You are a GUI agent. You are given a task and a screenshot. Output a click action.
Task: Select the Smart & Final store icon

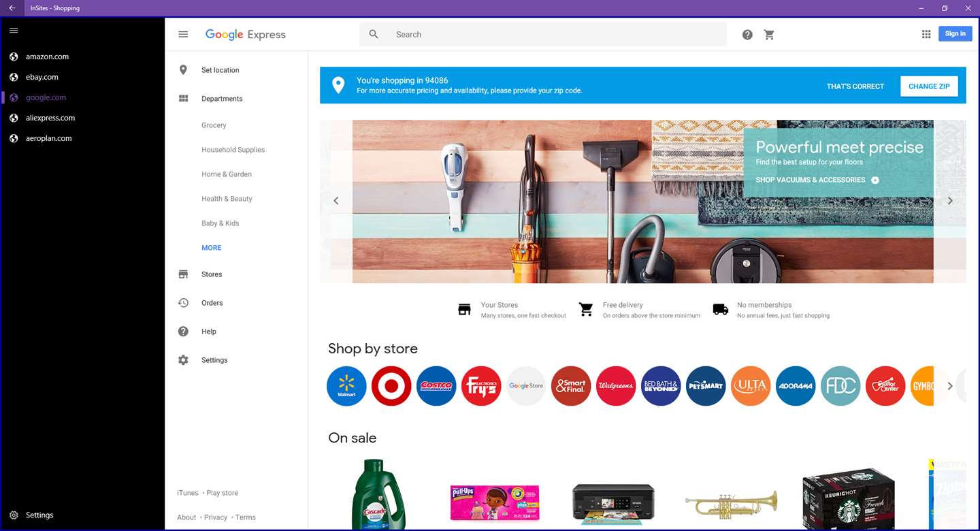[571, 386]
